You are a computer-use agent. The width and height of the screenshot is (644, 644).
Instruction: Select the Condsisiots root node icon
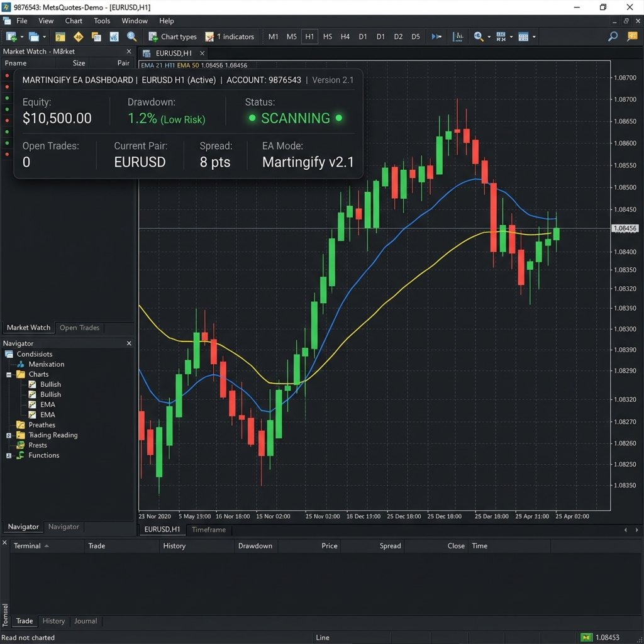pyautogui.click(x=9, y=354)
